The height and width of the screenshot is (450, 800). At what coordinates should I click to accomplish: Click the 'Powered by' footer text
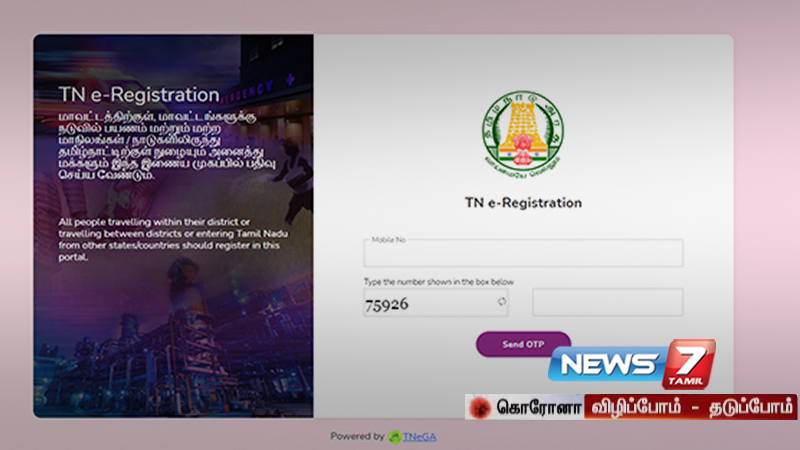(x=357, y=437)
